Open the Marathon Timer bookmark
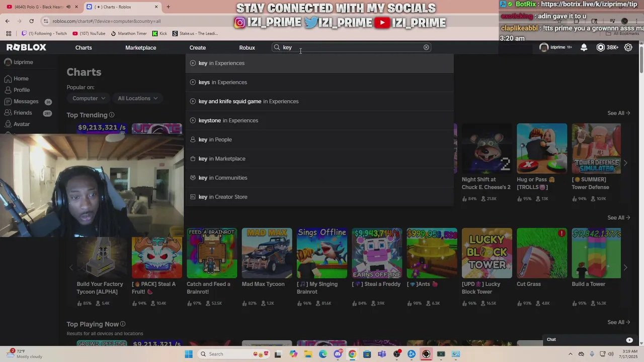 click(129, 34)
